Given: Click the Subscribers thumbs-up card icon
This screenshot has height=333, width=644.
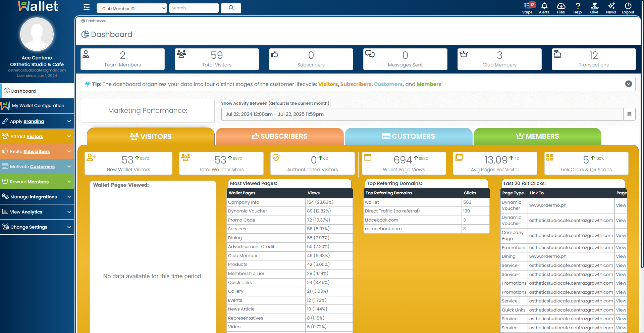Looking at the screenshot, I should [275, 54].
